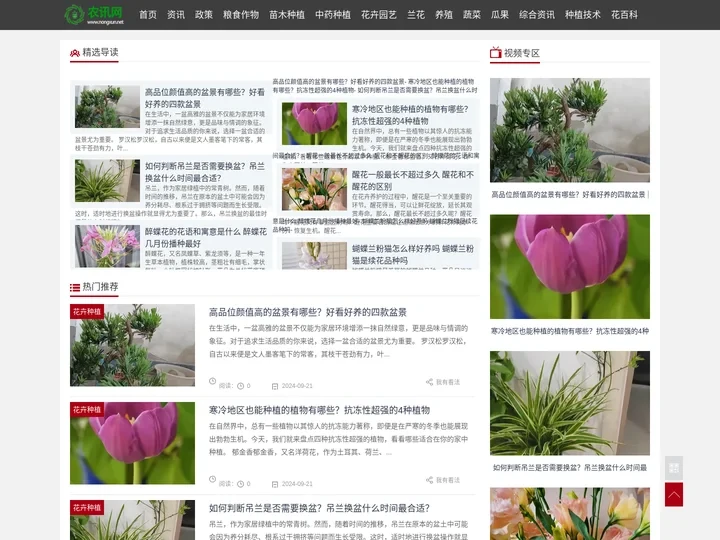Click the 2024-09-21 date of bonsai article
Screen dimensions: 720x540
coord(297,386)
